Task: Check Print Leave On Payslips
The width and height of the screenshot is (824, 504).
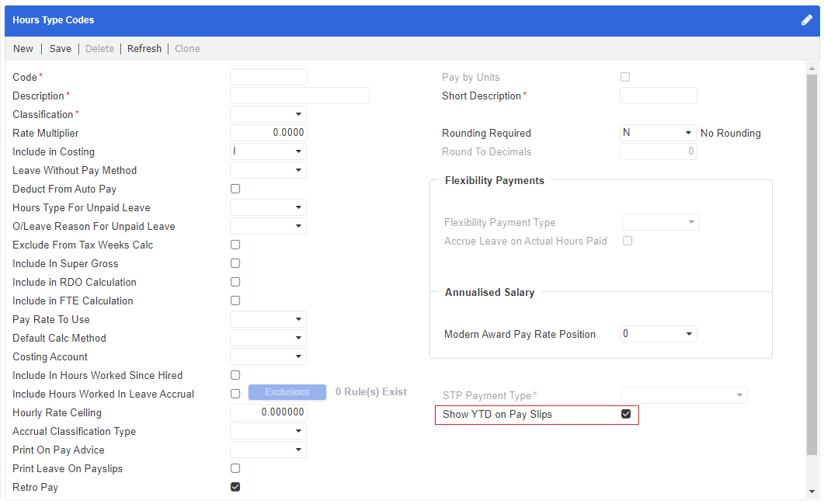Action: (235, 468)
